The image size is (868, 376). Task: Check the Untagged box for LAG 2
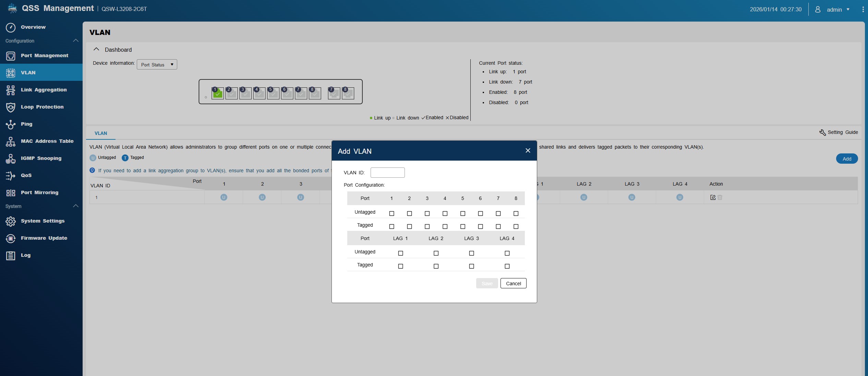coord(436,253)
